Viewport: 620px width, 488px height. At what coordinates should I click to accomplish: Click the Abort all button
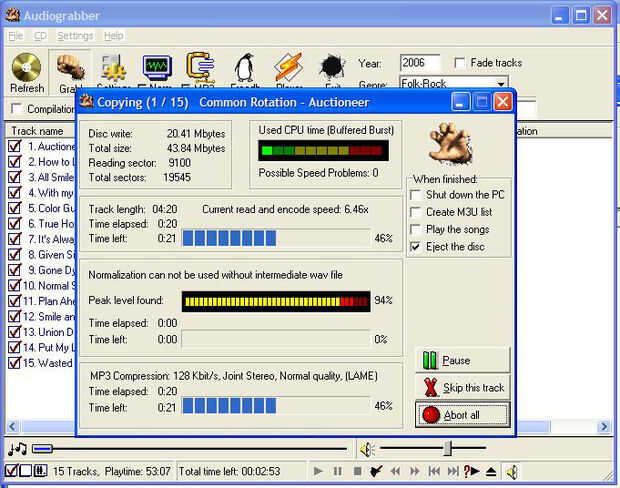click(463, 415)
